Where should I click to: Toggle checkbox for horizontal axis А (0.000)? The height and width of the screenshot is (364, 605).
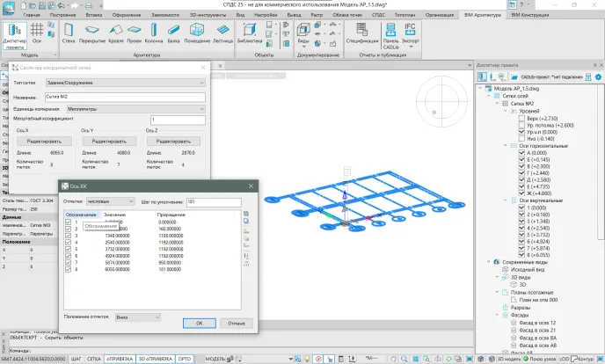(x=524, y=151)
